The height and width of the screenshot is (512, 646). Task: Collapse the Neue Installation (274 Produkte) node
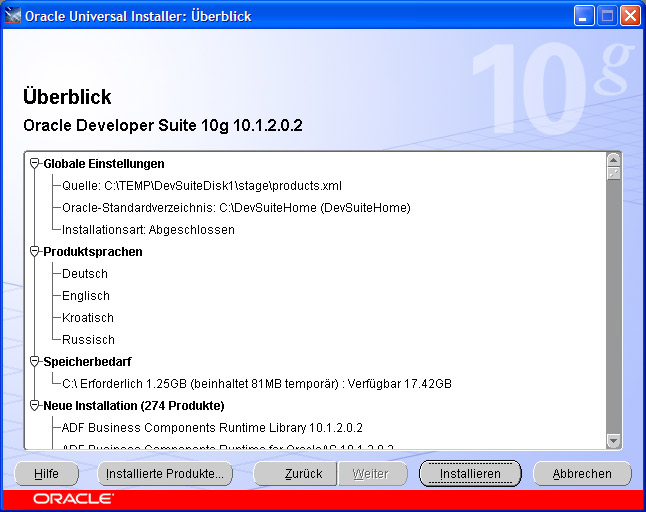pos(35,405)
